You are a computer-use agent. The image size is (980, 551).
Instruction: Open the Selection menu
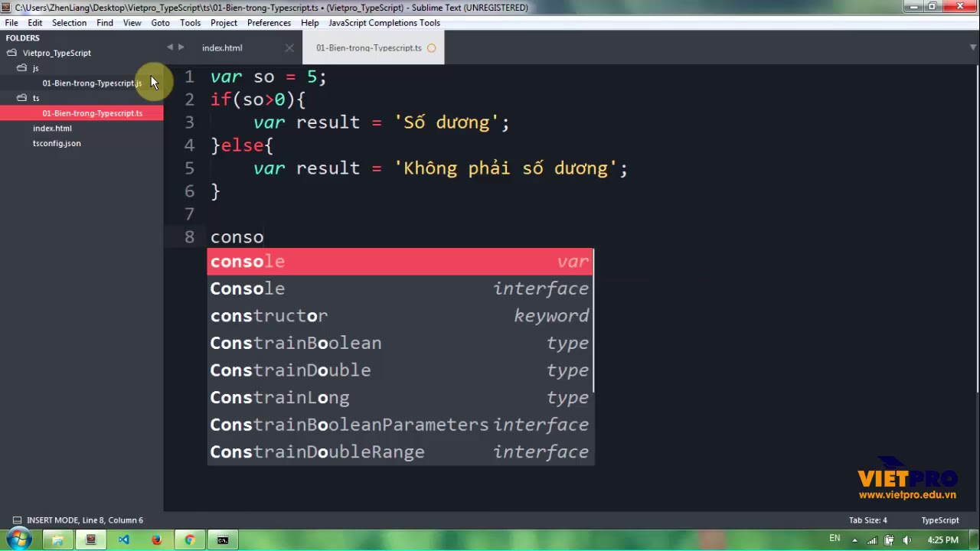69,23
